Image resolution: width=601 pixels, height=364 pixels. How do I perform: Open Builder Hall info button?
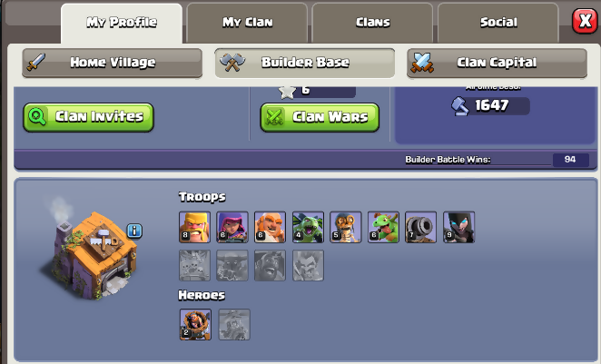pos(134,231)
